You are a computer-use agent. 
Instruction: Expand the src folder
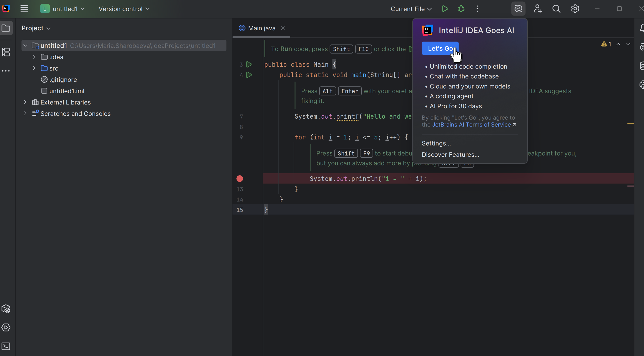pyautogui.click(x=34, y=68)
